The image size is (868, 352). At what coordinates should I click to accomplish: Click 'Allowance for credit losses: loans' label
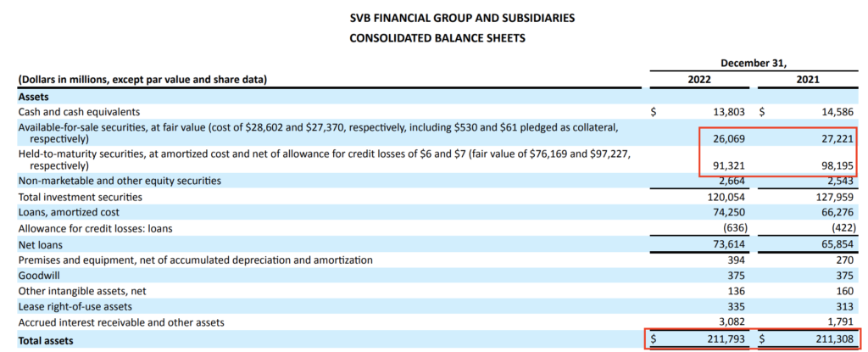pyautogui.click(x=95, y=228)
